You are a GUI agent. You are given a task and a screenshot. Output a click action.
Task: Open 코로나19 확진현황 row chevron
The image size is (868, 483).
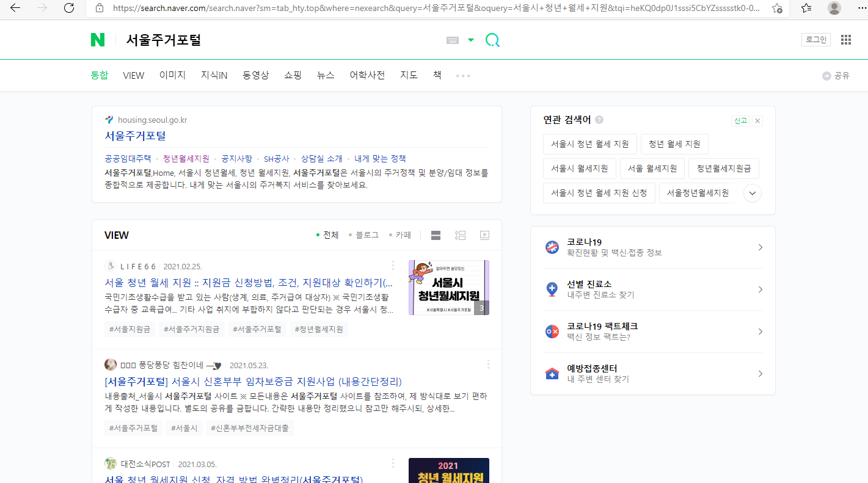click(760, 247)
